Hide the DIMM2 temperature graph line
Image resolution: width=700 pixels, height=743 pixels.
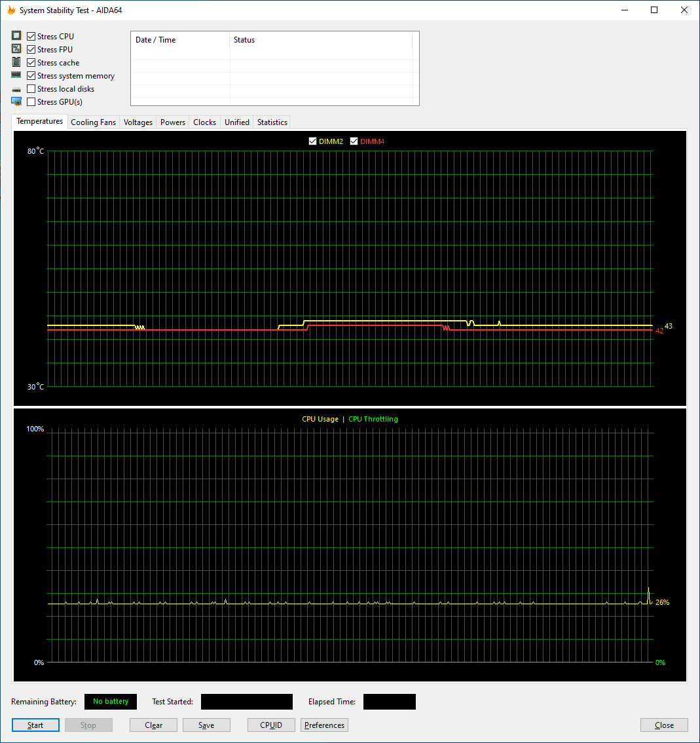click(x=312, y=141)
